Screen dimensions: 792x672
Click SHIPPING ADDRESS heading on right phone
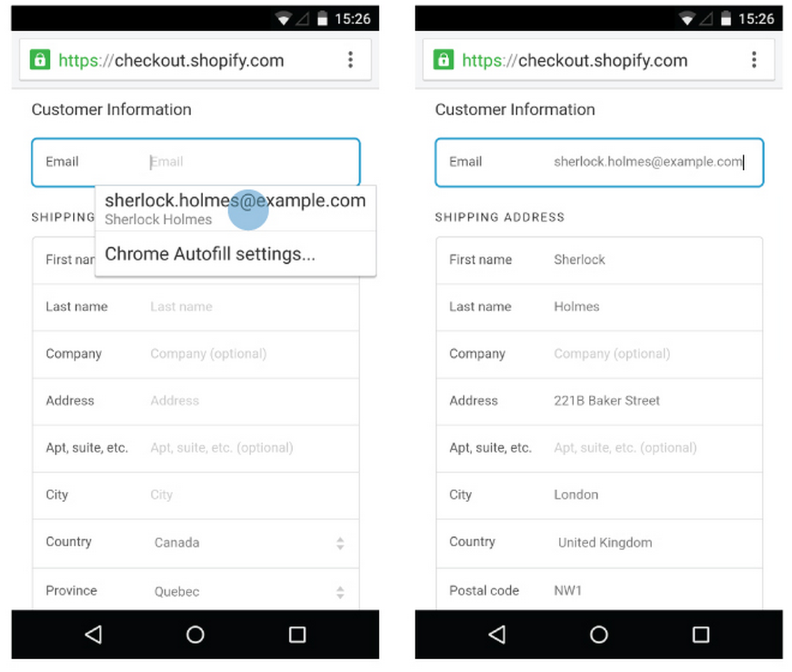(500, 217)
